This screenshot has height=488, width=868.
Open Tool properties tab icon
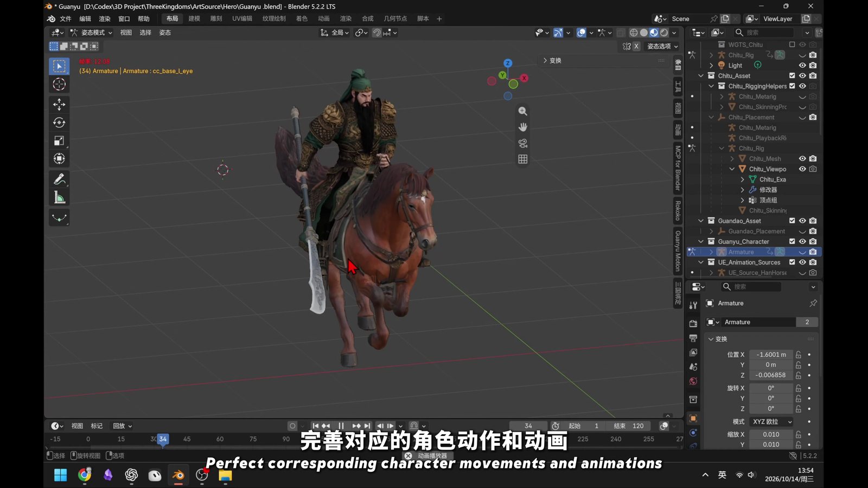click(693, 305)
